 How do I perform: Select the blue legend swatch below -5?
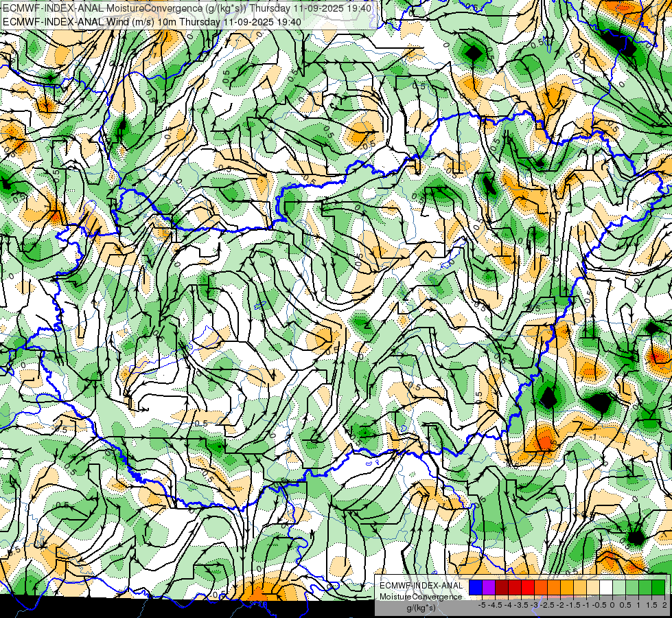tap(476, 587)
